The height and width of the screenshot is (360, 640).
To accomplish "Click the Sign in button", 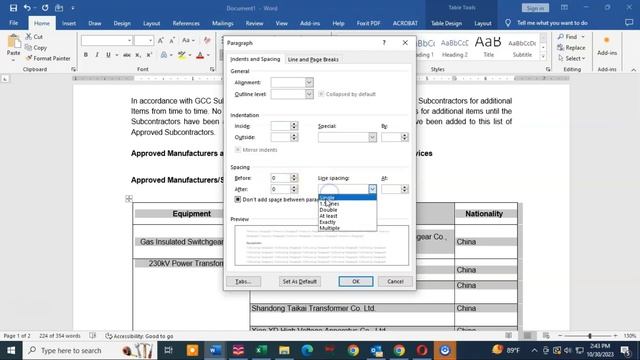I will pyautogui.click(x=535, y=8).
